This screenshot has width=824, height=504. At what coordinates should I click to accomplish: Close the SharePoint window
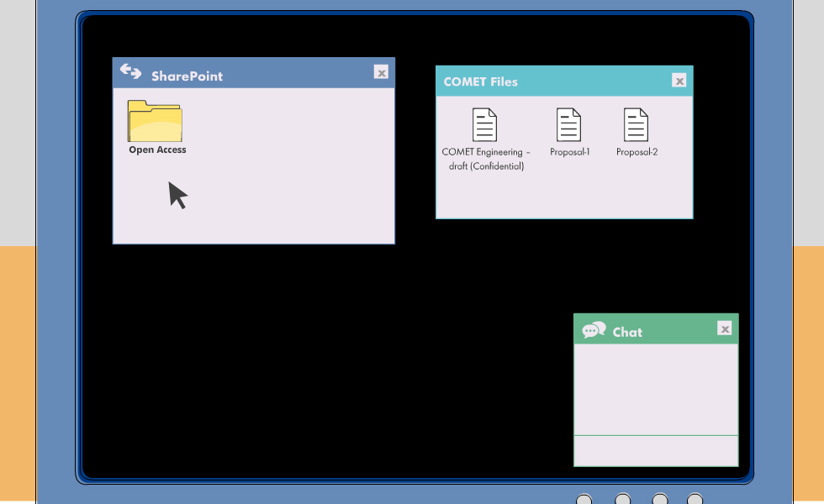381,72
